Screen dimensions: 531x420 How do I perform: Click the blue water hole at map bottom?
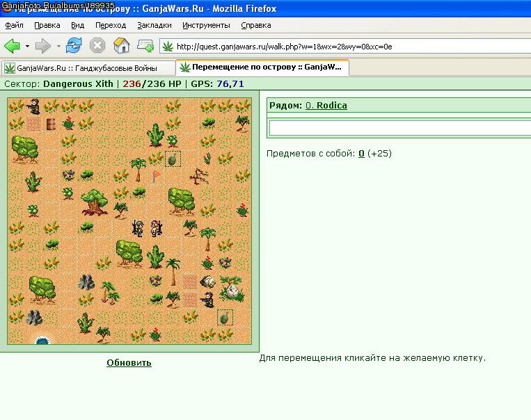42,341
